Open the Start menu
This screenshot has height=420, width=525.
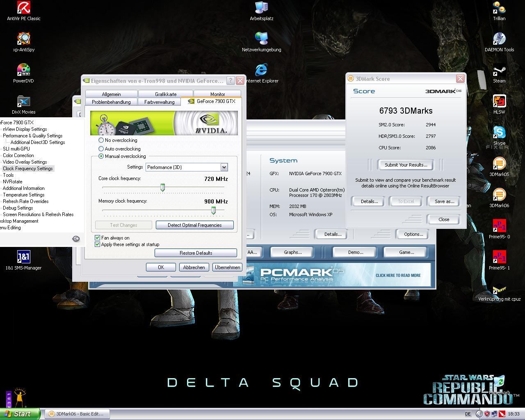point(20,414)
